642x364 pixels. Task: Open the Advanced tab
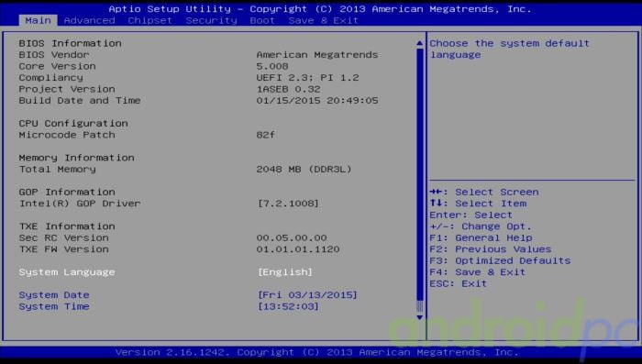(89, 20)
